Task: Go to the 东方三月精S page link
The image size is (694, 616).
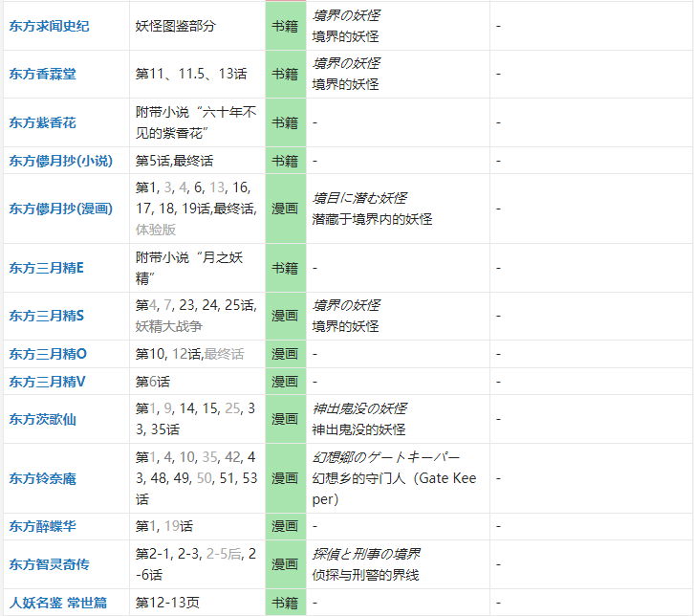Action: click(x=46, y=316)
